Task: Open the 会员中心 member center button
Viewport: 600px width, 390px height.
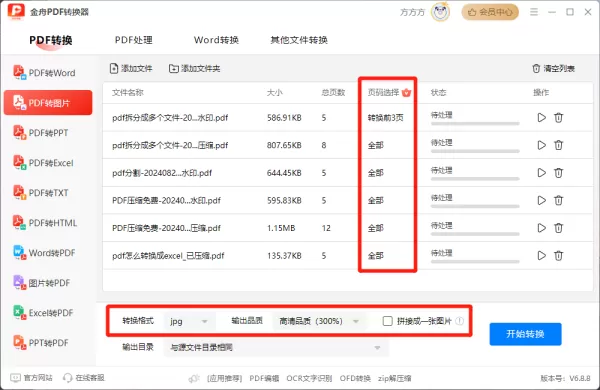Action: coord(490,12)
